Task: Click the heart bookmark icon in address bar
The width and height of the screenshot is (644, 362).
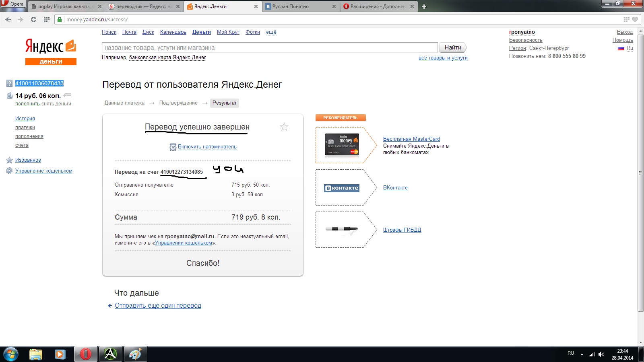Action: pyautogui.click(x=635, y=19)
